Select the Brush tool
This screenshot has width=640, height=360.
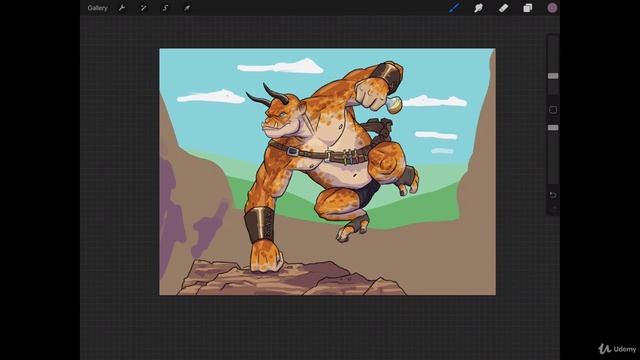point(454,8)
